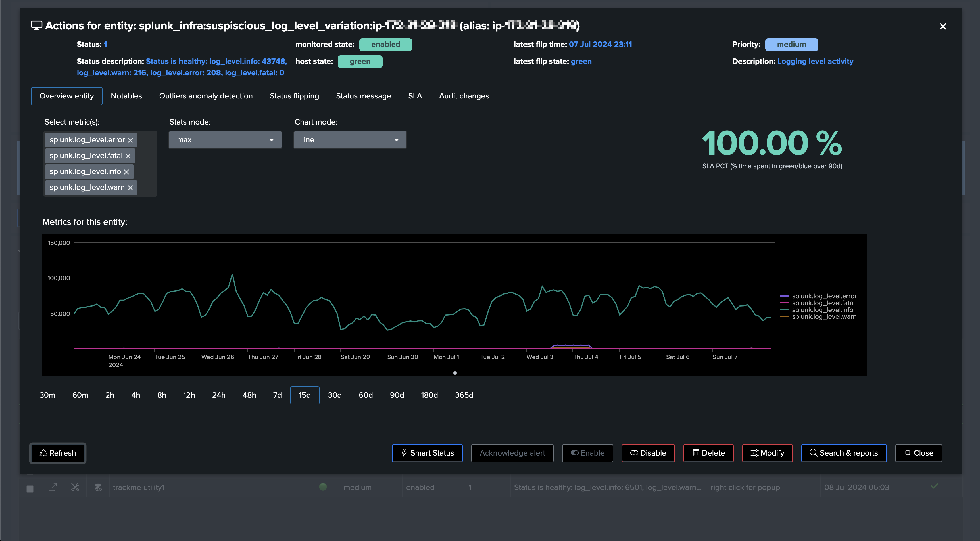Image resolution: width=980 pixels, height=541 pixels.
Task: Click the Refresh button
Action: coord(58,453)
